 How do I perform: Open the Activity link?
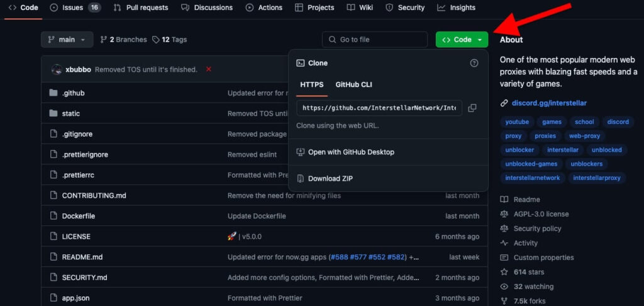click(519, 243)
